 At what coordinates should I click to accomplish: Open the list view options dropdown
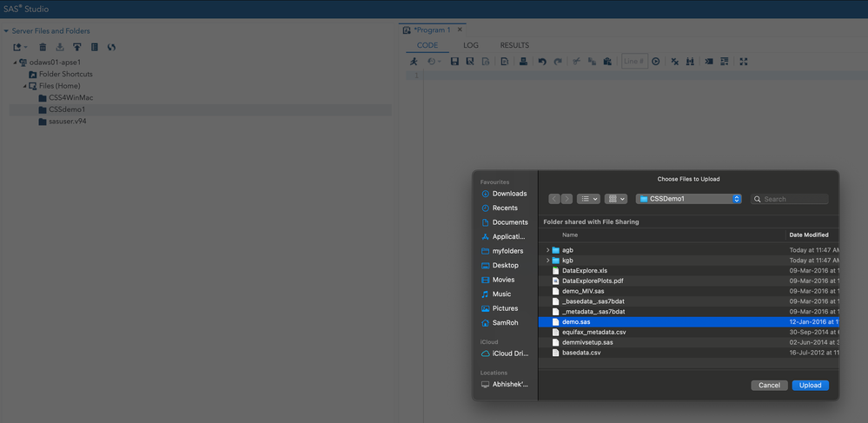pos(589,199)
